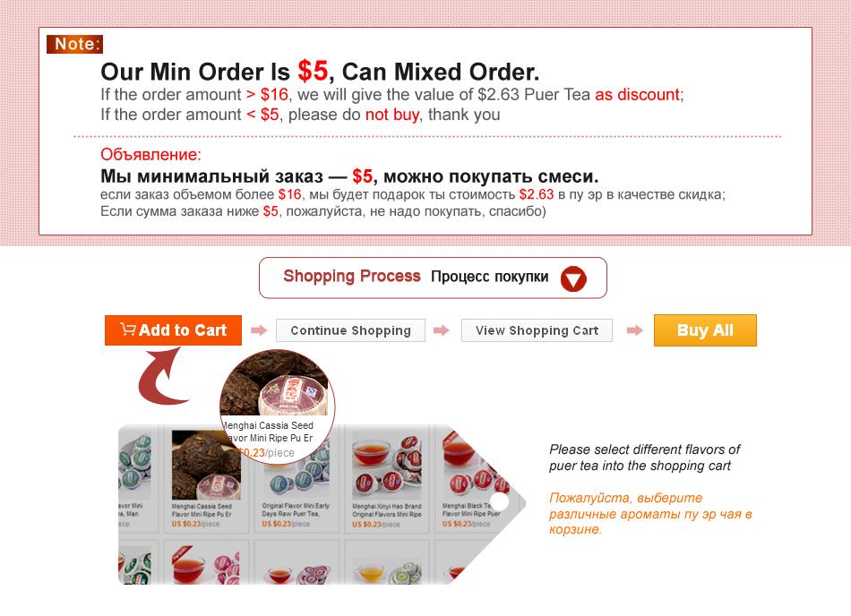The width and height of the screenshot is (851, 616).
Task: Click the red down-arrow circle icon
Action: tap(573, 279)
